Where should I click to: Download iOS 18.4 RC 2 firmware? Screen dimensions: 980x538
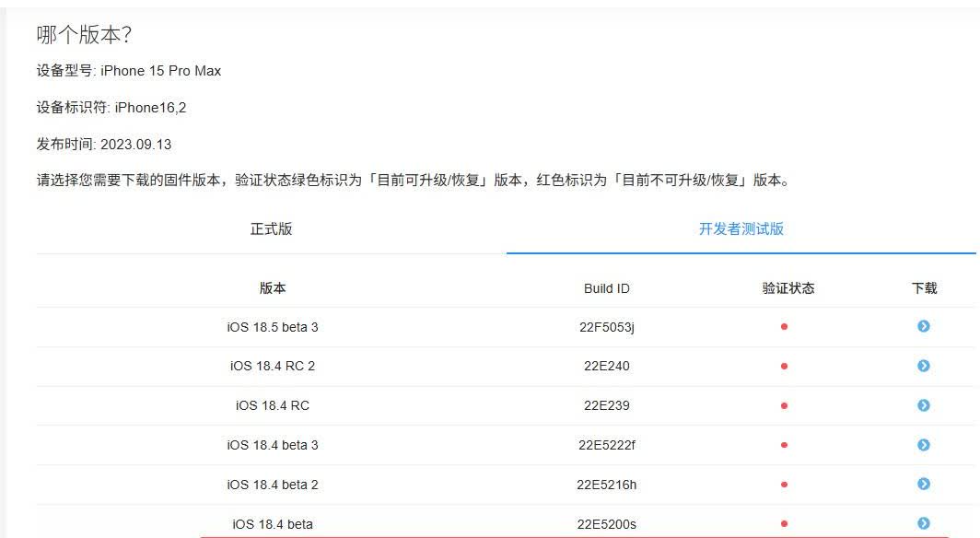point(923,366)
